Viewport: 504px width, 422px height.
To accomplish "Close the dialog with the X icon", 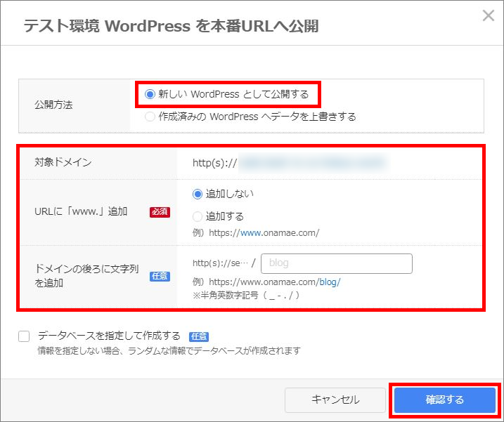I will tap(489, 15).
